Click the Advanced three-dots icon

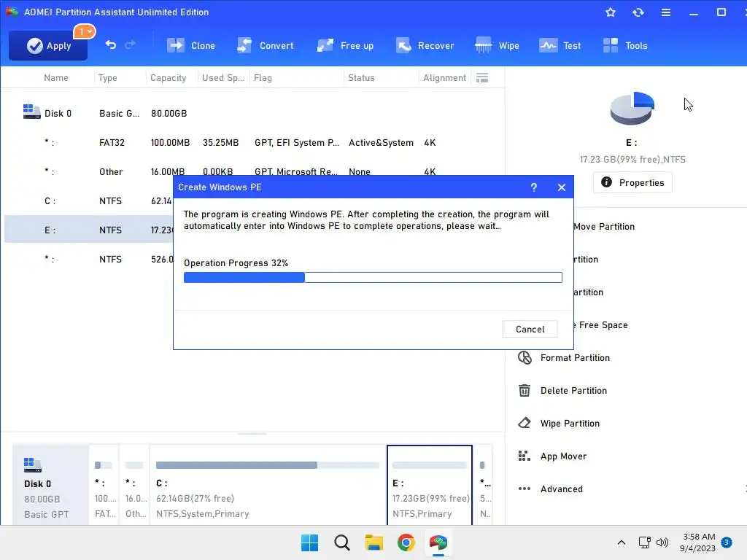tap(525, 489)
